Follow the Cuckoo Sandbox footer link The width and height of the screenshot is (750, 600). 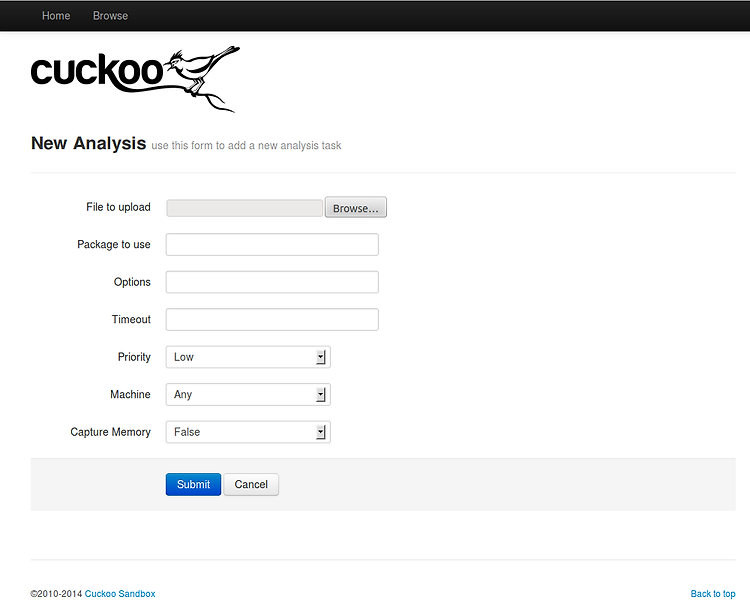120,594
